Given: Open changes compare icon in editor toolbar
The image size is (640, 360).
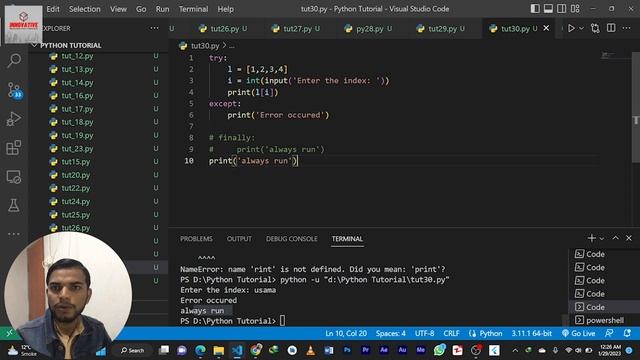Looking at the screenshot, I should click(x=595, y=28).
